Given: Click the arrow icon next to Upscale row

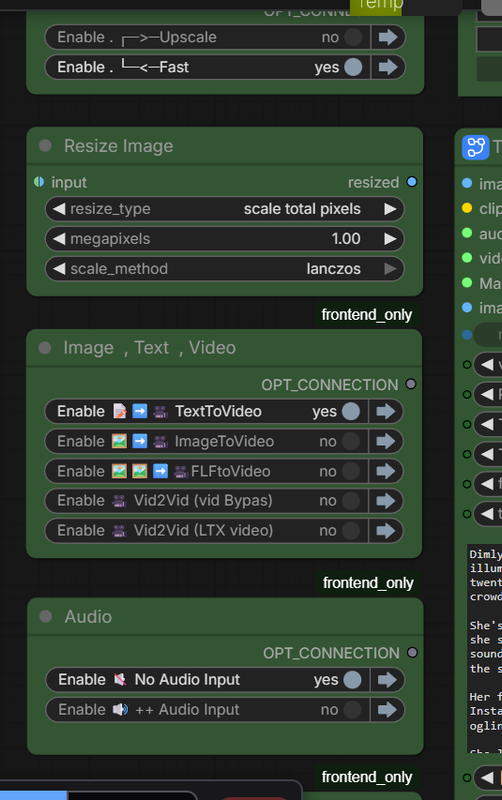Looking at the screenshot, I should [388, 37].
